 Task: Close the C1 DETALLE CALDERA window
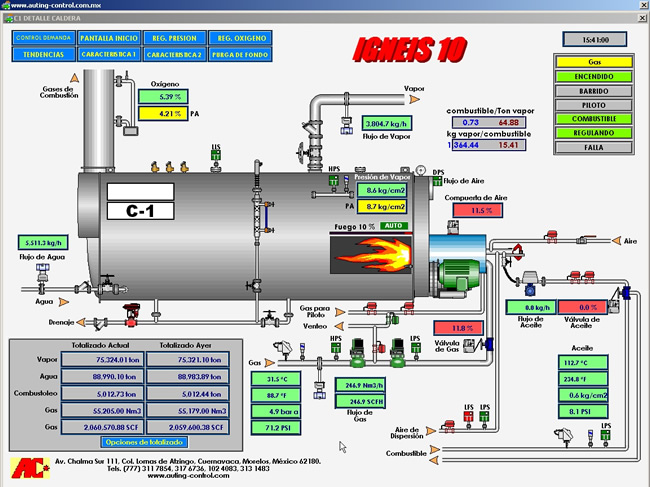pos(642,18)
